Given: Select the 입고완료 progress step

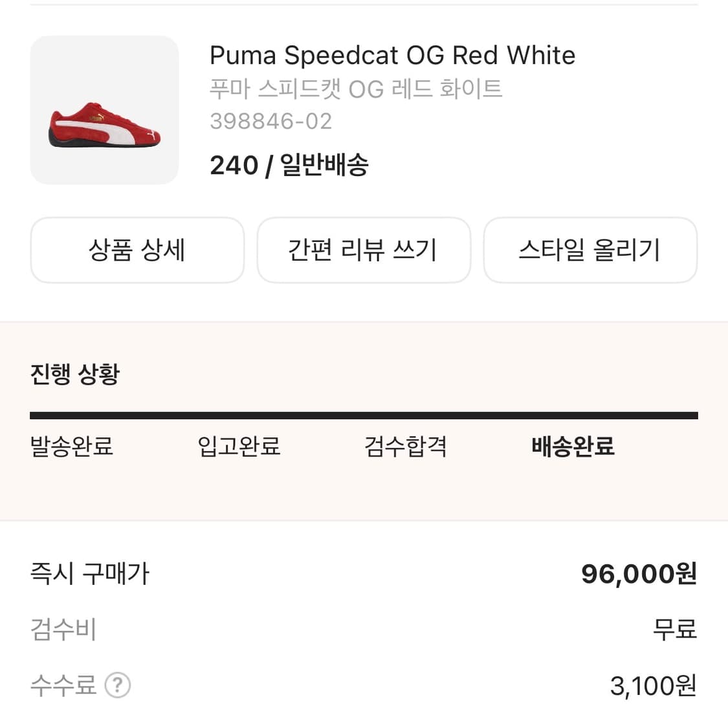Looking at the screenshot, I should (x=237, y=446).
